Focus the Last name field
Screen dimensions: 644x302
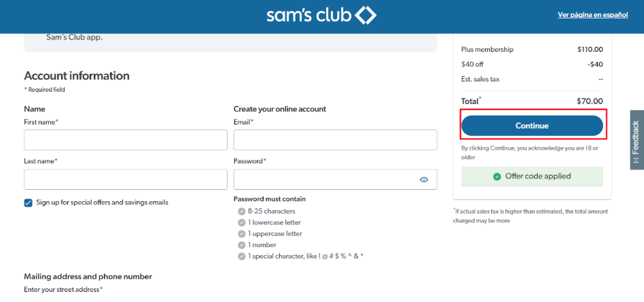click(x=126, y=180)
